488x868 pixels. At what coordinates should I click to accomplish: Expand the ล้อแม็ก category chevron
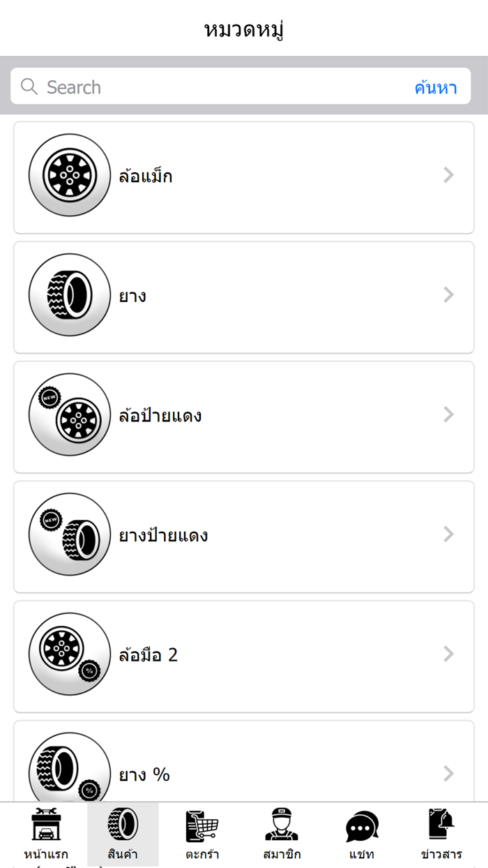click(448, 174)
